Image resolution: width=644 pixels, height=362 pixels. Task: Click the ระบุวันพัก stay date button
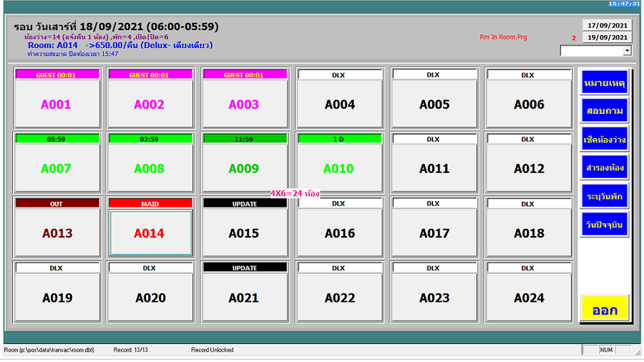coord(604,196)
